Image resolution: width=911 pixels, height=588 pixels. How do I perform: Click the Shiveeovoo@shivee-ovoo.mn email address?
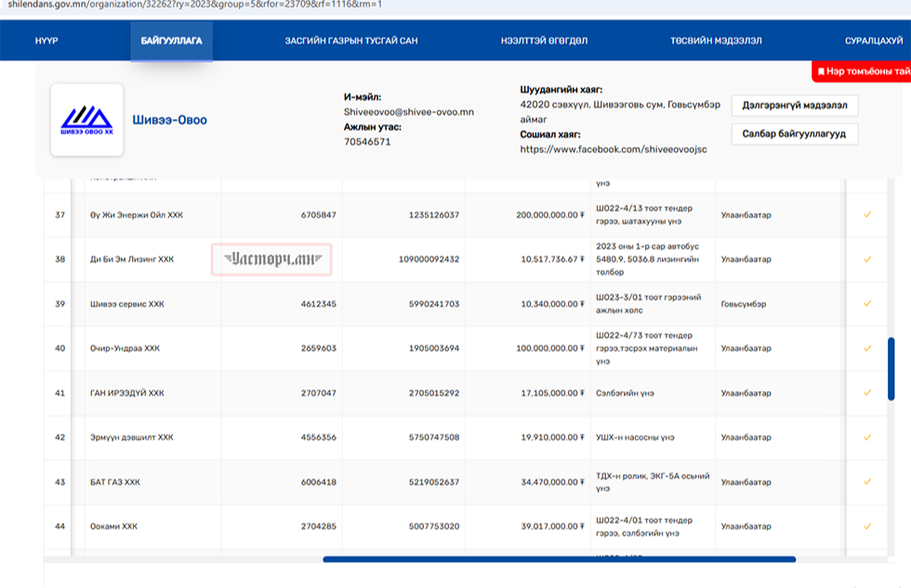(409, 112)
